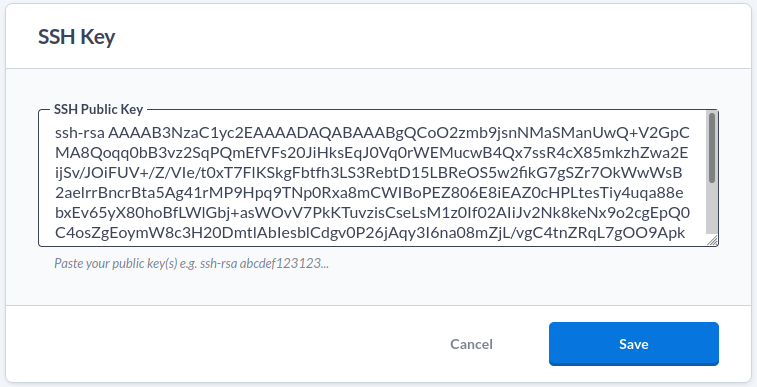Image resolution: width=757 pixels, height=387 pixels.
Task: Click the empty scrollbar track below thumb
Action: coord(712,208)
